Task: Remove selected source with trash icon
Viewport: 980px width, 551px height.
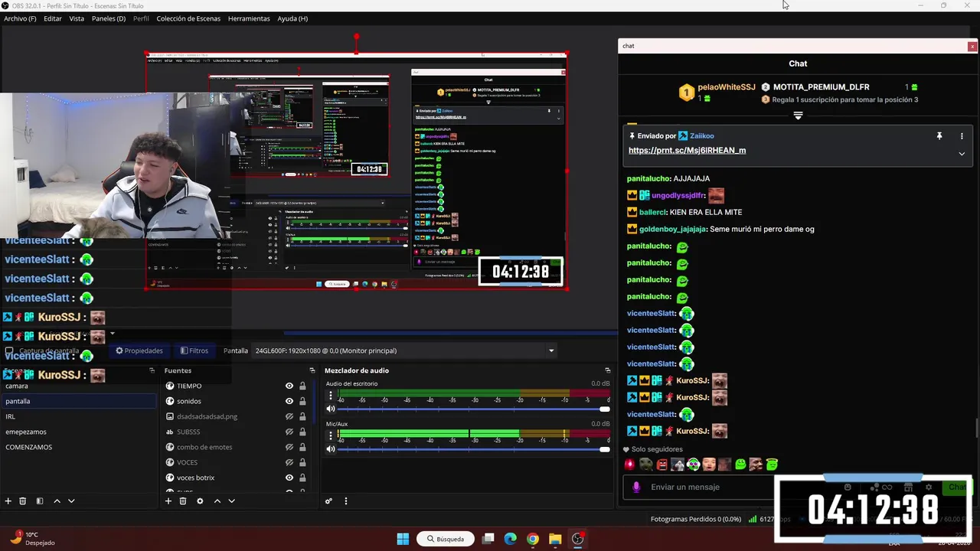Action: click(183, 501)
